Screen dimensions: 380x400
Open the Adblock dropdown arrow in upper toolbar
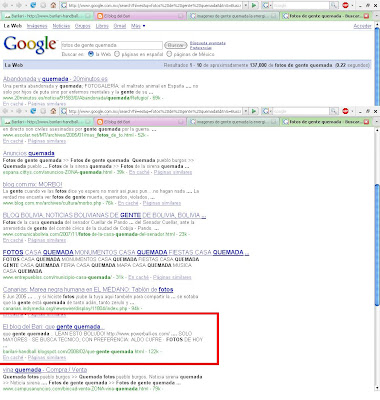tap(352, 6)
